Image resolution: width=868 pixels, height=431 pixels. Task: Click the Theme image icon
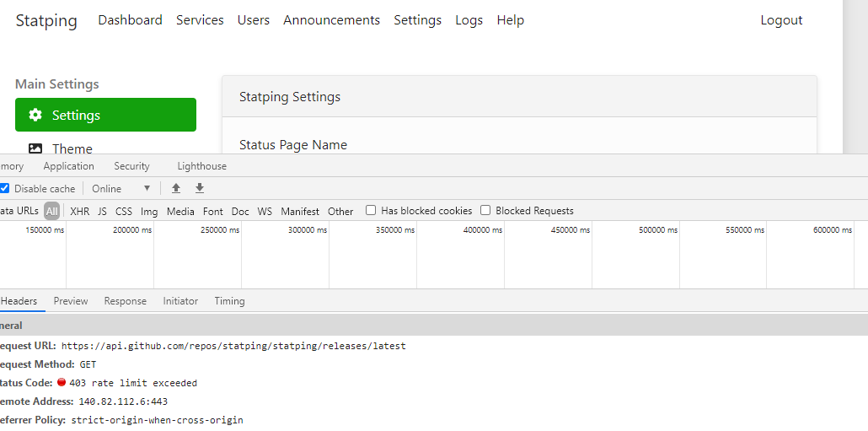(35, 148)
